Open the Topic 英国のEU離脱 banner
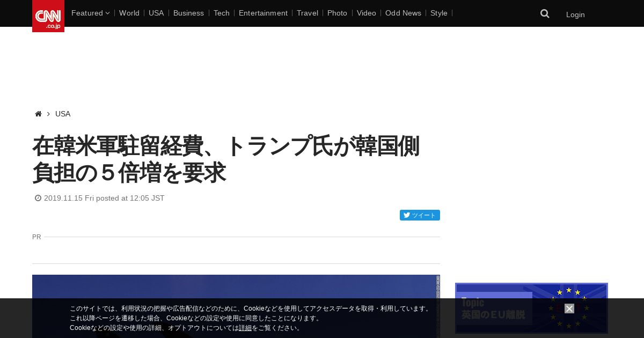 tap(531, 308)
